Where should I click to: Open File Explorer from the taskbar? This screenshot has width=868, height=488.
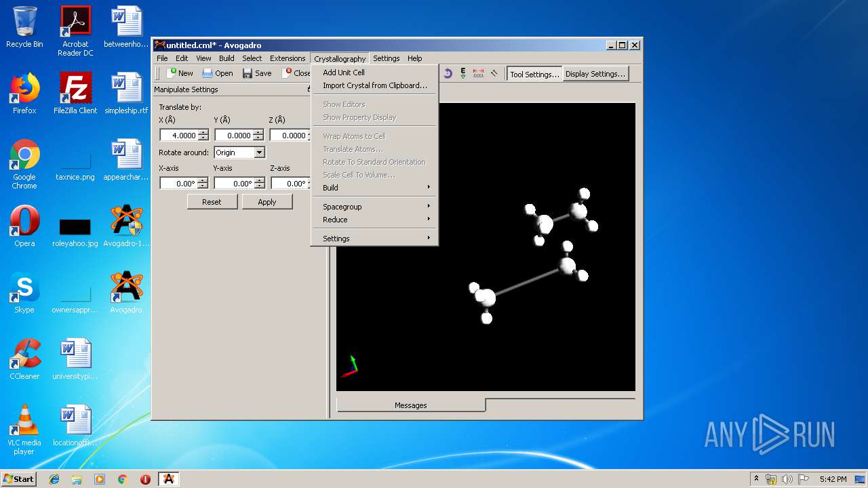(77, 479)
